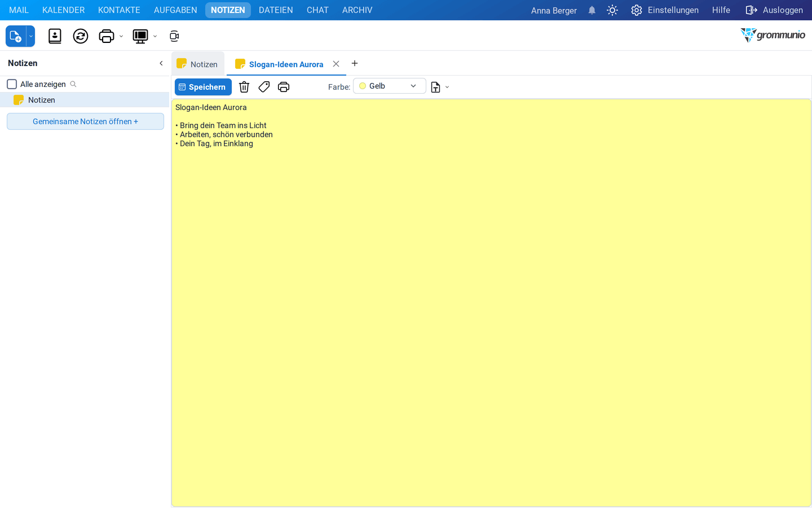Click the view layout monitor icon
The image size is (812, 508).
[x=140, y=36]
